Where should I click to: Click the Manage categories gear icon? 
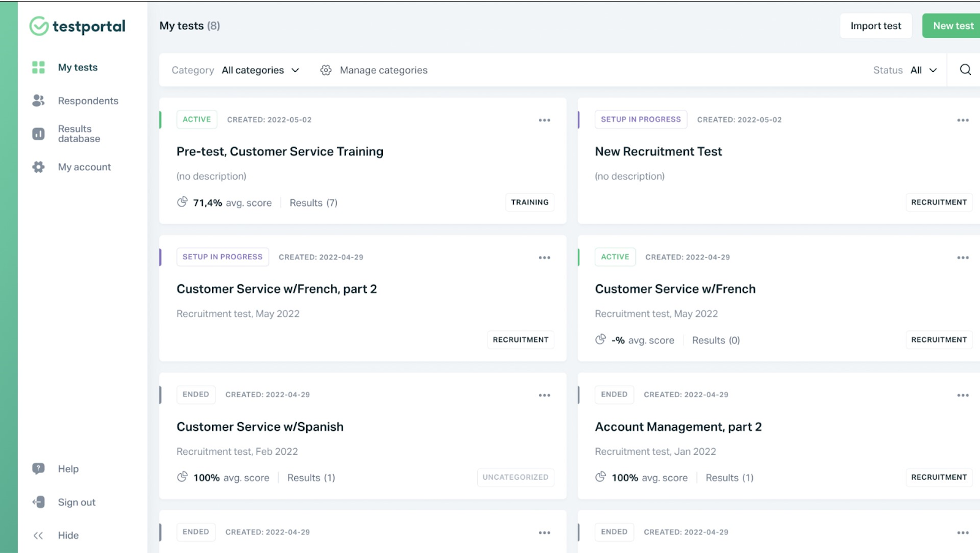326,70
